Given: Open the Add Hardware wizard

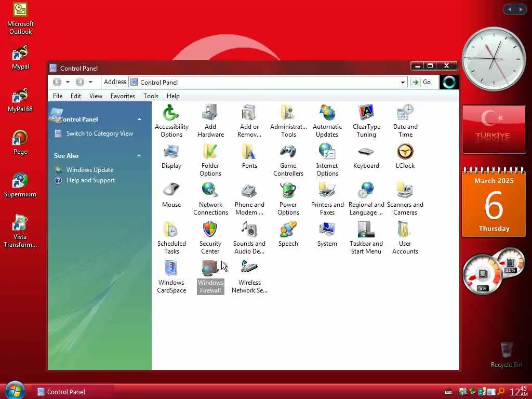Looking at the screenshot, I should 210,121.
